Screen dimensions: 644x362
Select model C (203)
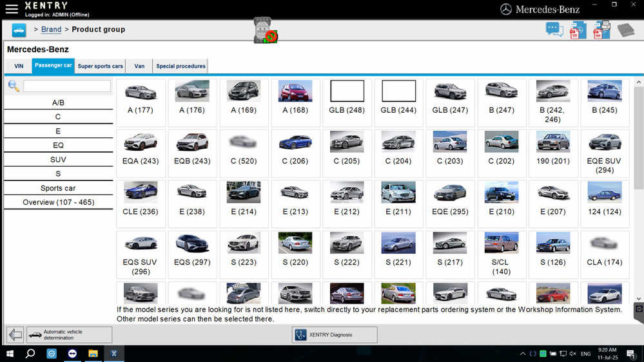(x=450, y=153)
